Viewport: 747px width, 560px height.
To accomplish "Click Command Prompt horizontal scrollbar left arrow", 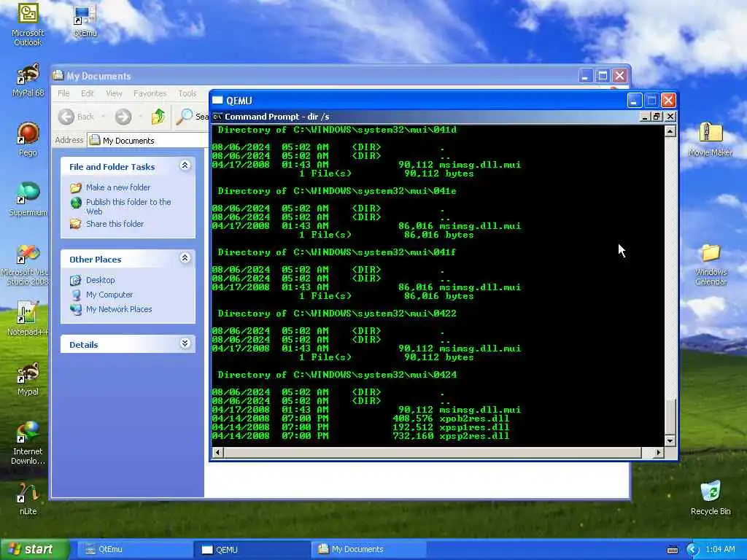I will click(217, 452).
